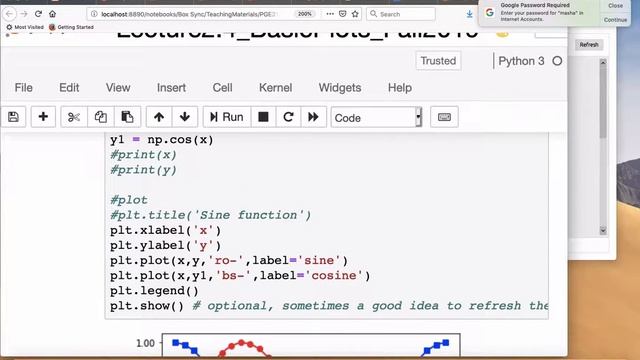Click the plt.legend() code line
Image resolution: width=640 pixels, height=360 pixels.
(x=154, y=291)
